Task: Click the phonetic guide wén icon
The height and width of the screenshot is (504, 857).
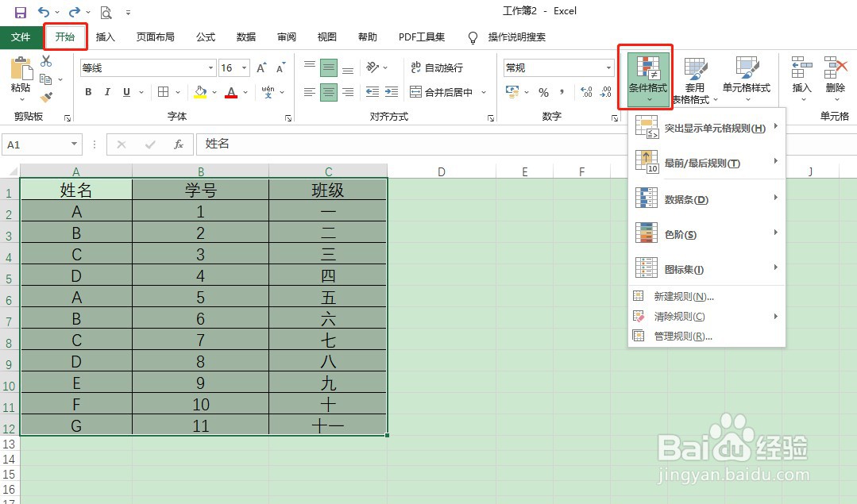Action: click(268, 92)
